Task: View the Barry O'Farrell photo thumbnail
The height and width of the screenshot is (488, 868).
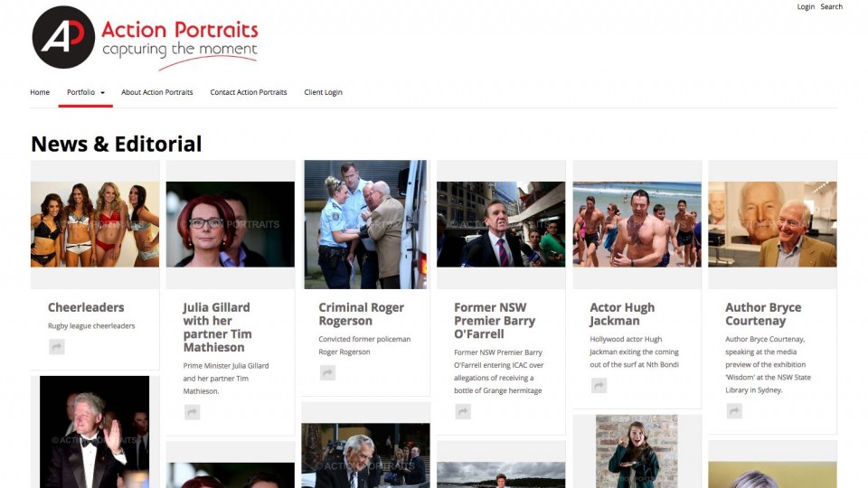Action: (x=501, y=225)
